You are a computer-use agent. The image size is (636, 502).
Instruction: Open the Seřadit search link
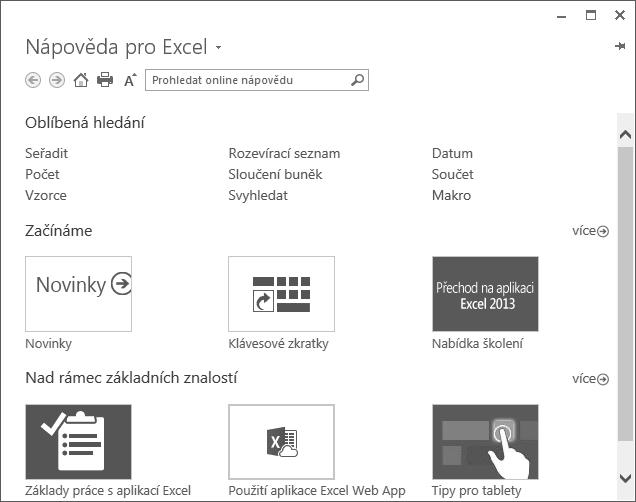[x=46, y=153]
